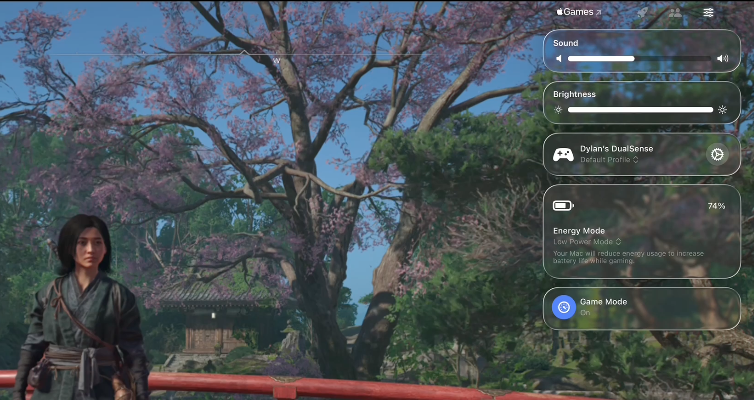The height and width of the screenshot is (400, 754).
Task: Open the Apple Games app link
Action: point(579,12)
